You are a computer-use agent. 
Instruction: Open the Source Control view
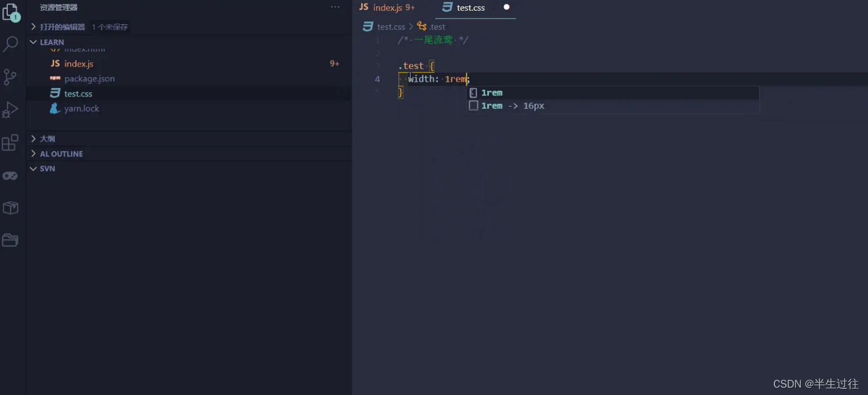click(x=10, y=77)
